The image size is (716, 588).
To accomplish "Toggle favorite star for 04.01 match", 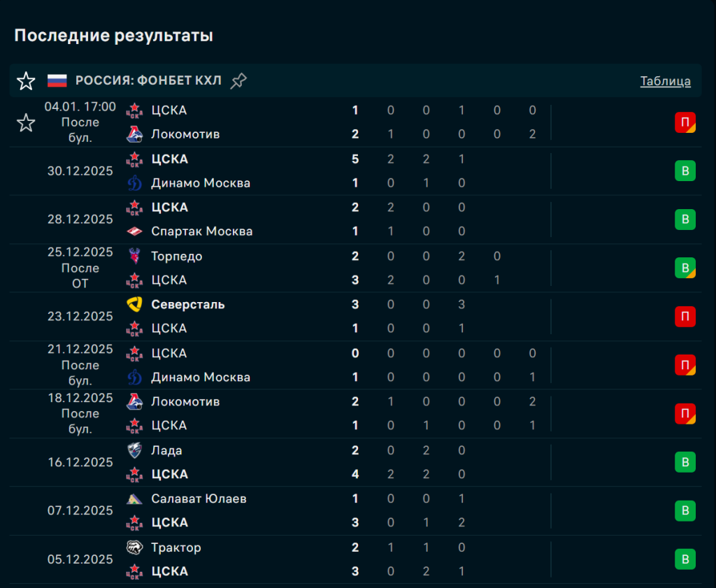I will 26,123.
